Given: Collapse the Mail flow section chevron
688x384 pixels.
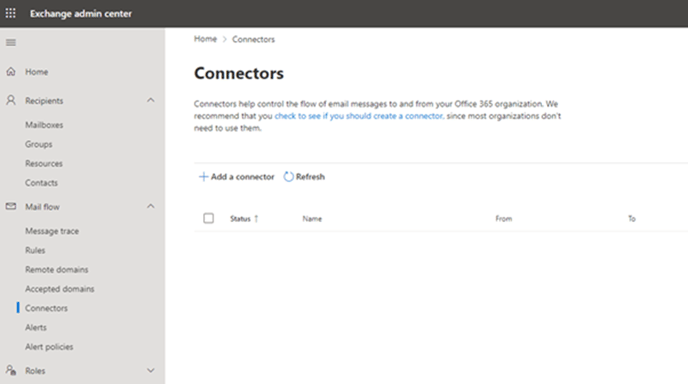Looking at the screenshot, I should pyautogui.click(x=150, y=206).
